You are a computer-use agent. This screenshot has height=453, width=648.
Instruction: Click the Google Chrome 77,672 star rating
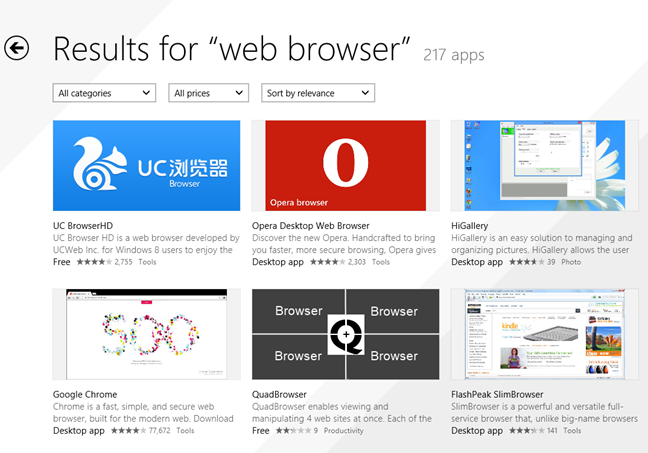click(x=129, y=430)
